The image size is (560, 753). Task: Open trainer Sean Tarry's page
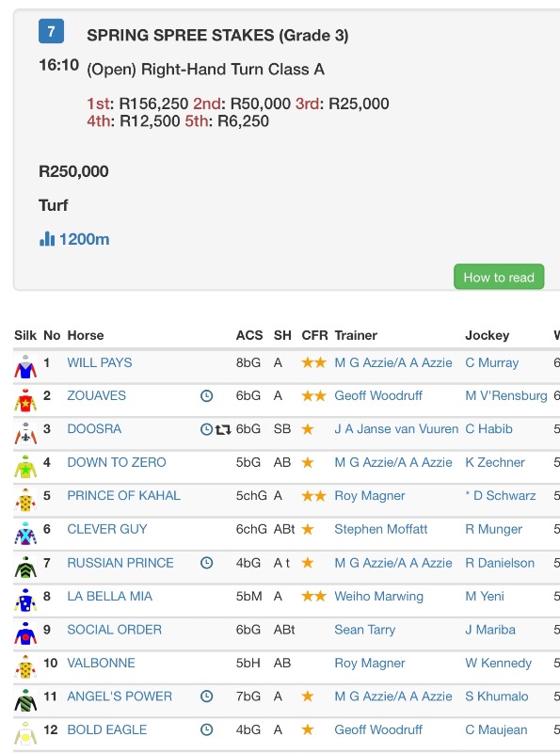(365, 630)
